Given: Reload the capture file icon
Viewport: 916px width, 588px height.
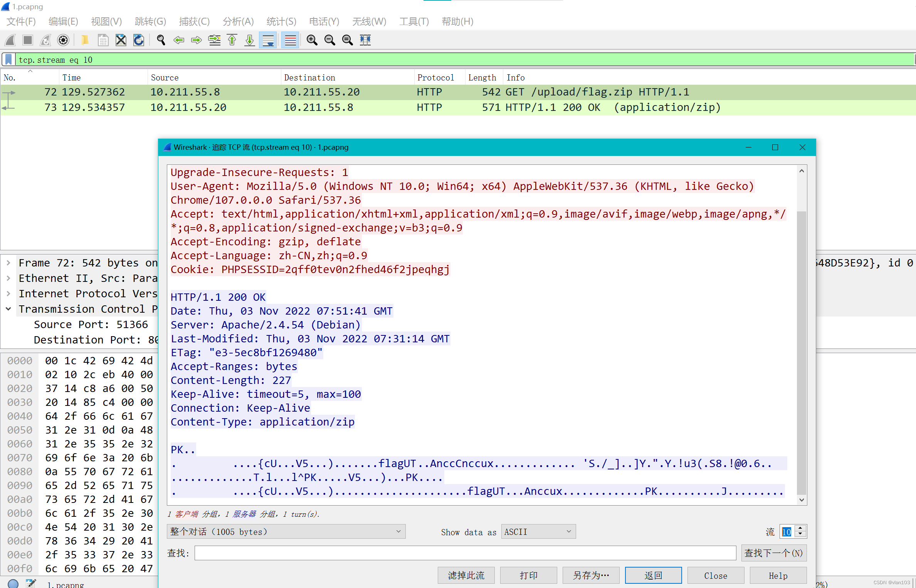Looking at the screenshot, I should (139, 40).
